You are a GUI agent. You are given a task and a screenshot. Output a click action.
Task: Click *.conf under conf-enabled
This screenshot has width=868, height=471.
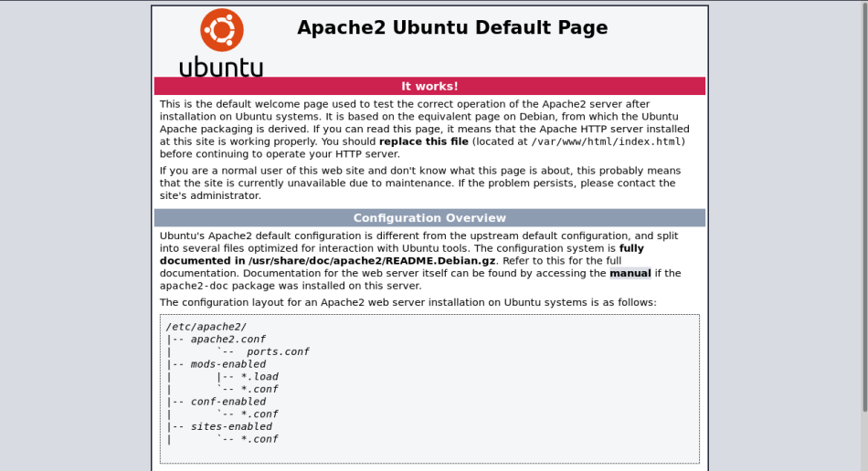(x=259, y=414)
